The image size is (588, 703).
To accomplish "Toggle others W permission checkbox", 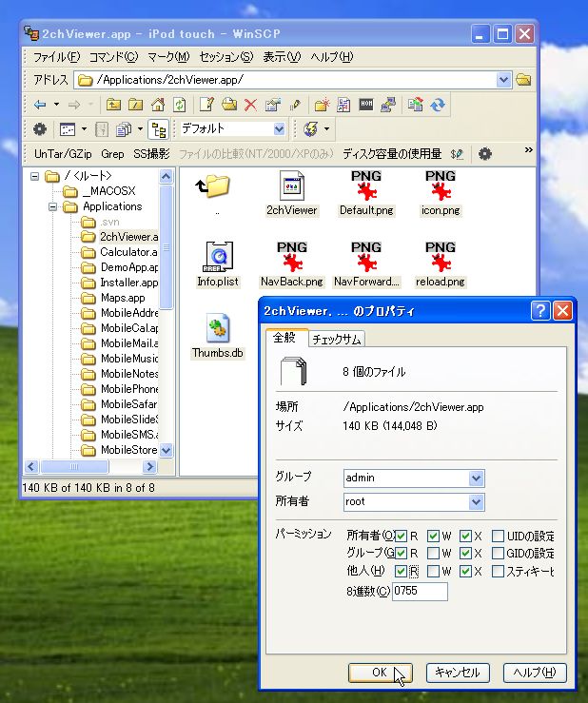I will click(433, 571).
